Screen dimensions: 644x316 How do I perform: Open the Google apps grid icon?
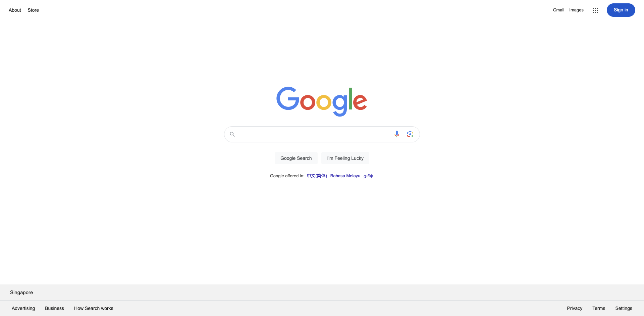(x=595, y=10)
